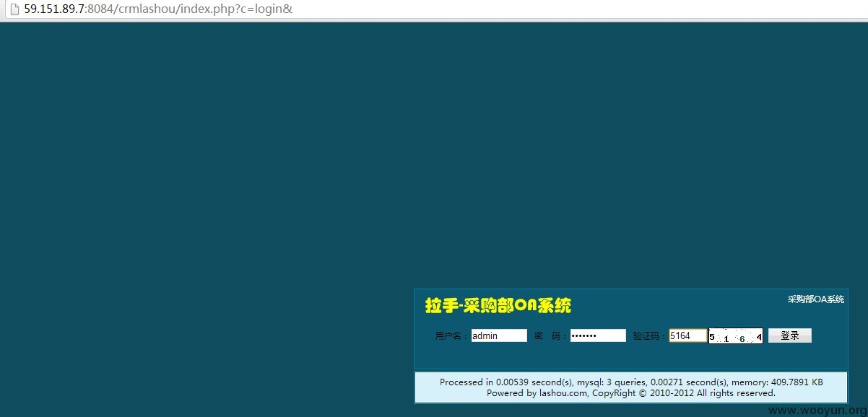Click the verification code field with 5164
Viewport: 868px width, 417px height.
coord(687,335)
